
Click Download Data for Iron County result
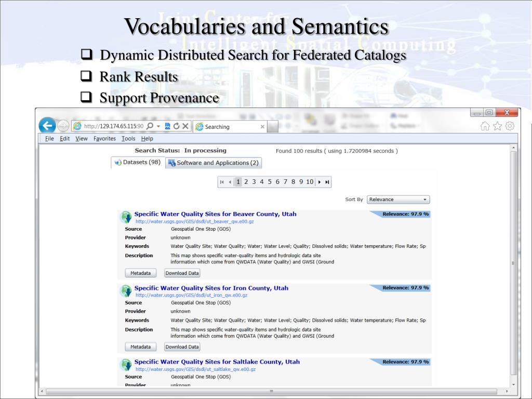coord(182,347)
